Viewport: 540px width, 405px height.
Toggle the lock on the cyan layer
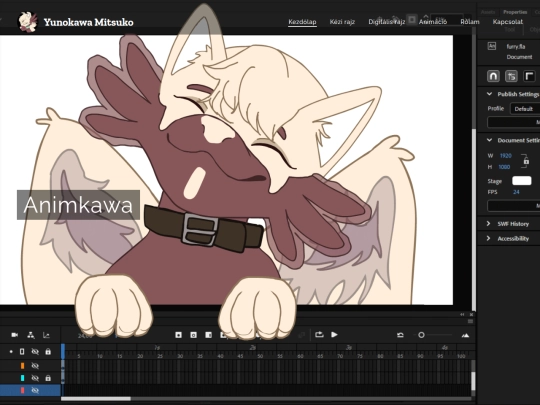coord(48,378)
